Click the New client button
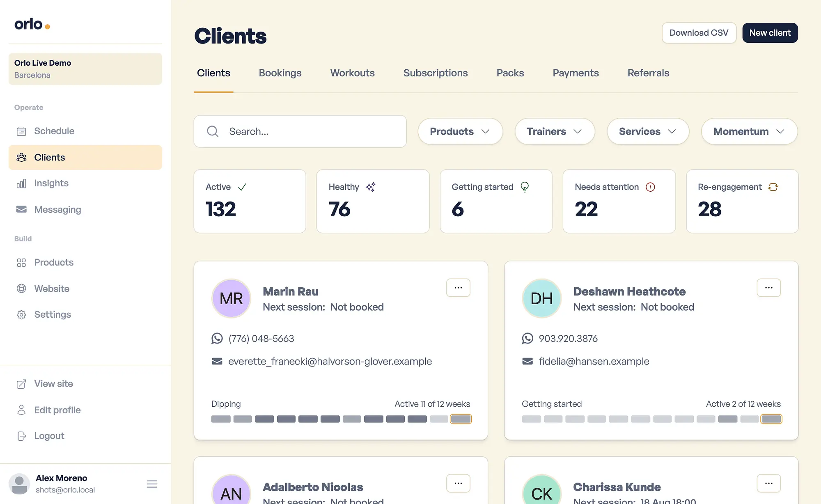This screenshot has width=821, height=504. coord(770,33)
